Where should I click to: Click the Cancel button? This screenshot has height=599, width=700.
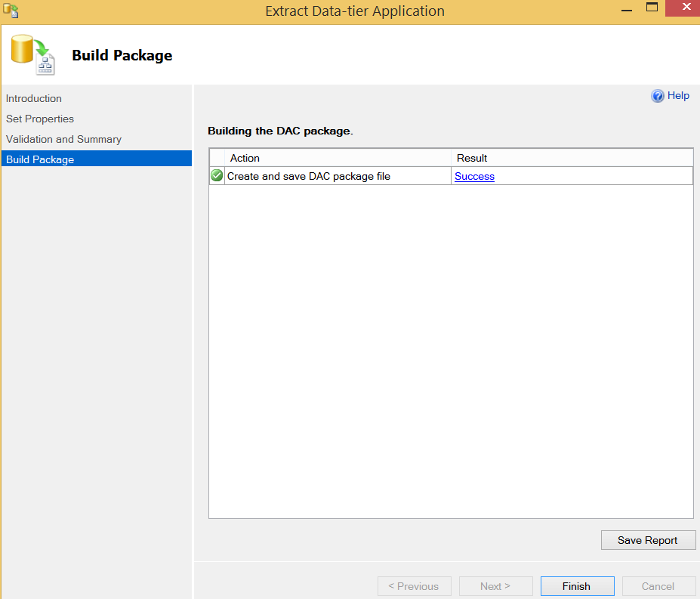point(658,586)
